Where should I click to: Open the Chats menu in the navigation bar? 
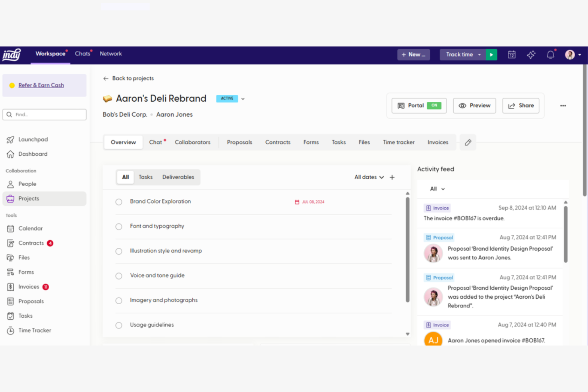coord(82,54)
